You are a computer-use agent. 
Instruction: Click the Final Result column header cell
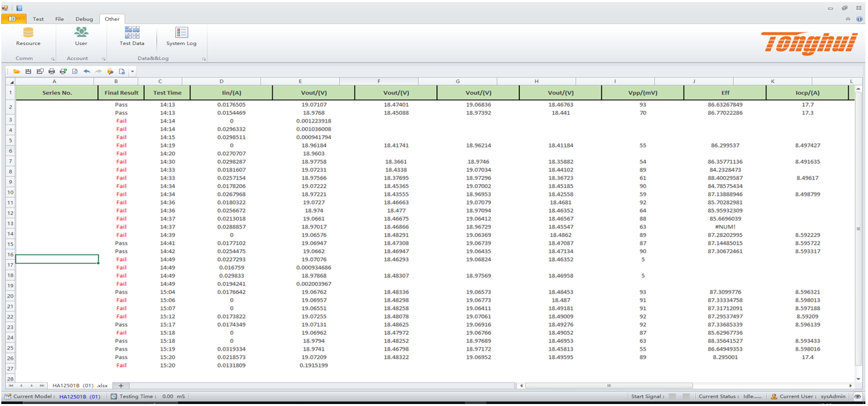[121, 93]
